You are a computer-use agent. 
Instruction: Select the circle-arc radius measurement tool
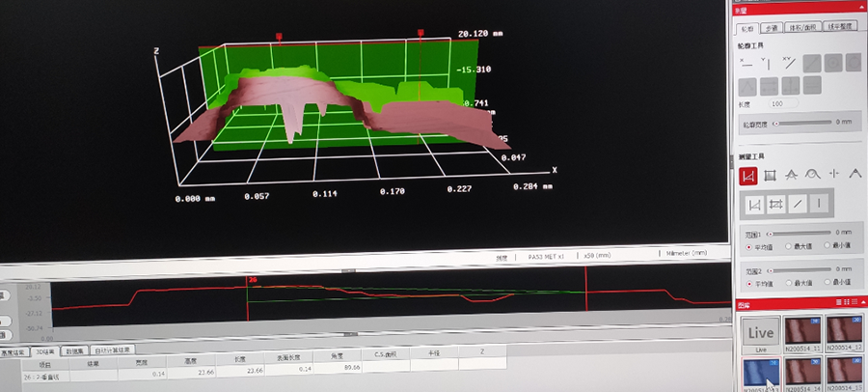pyautogui.click(x=812, y=176)
